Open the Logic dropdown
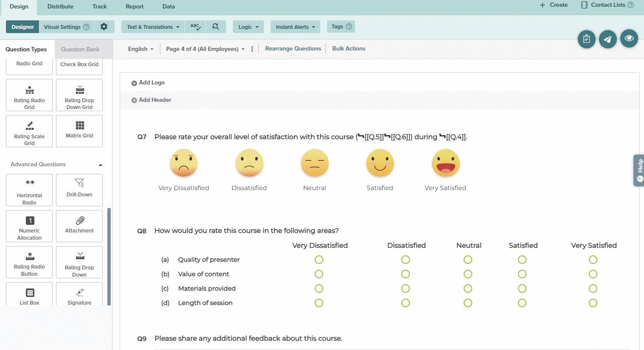The image size is (644, 350). [248, 27]
